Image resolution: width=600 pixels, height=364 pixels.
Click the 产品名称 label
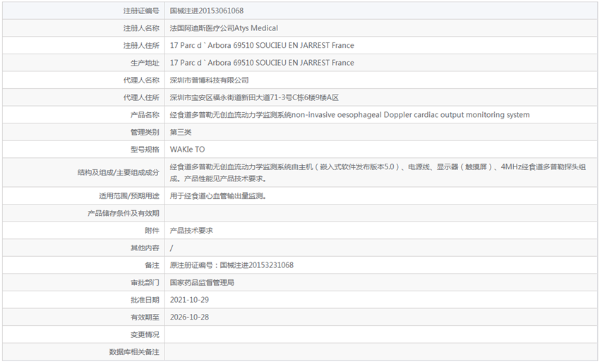point(145,115)
